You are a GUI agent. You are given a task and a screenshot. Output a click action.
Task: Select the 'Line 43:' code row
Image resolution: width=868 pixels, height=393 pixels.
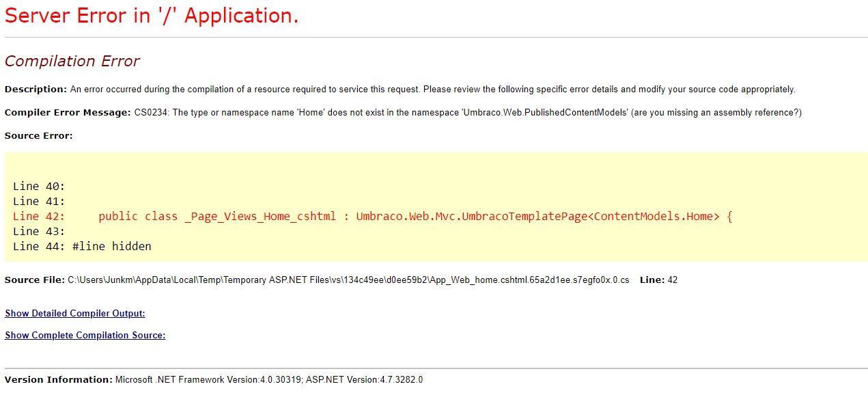39,231
